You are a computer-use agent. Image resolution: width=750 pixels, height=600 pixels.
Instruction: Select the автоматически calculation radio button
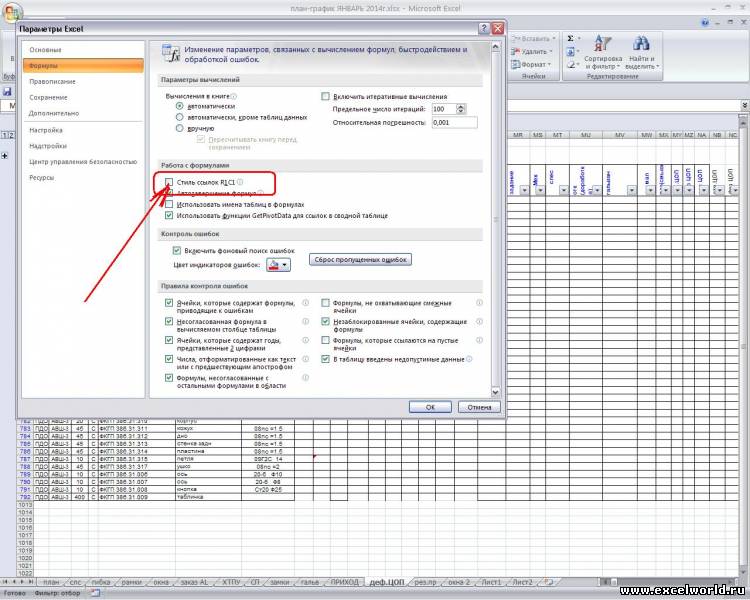click(179, 106)
